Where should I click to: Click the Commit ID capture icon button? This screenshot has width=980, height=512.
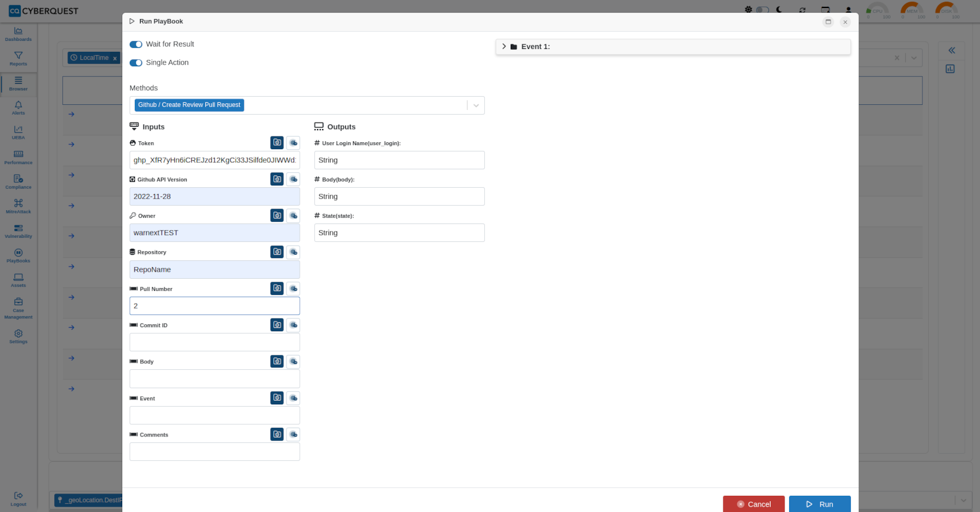click(x=277, y=325)
